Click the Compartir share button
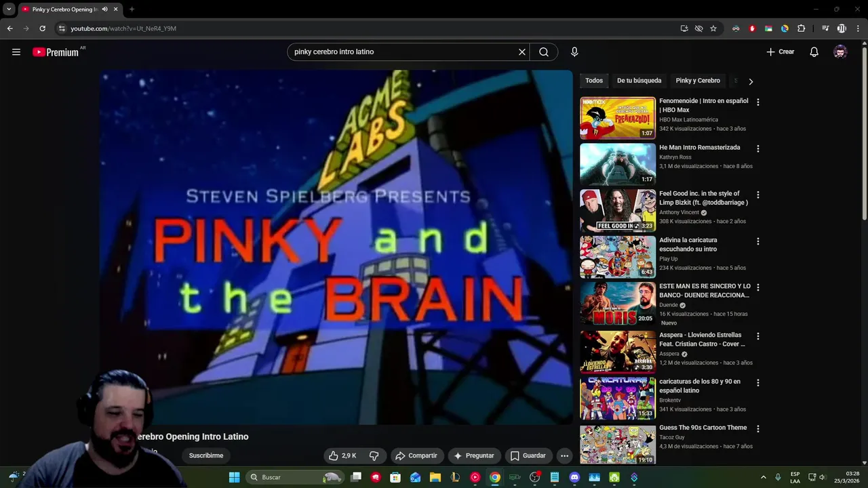The width and height of the screenshot is (868, 488). [417, 455]
